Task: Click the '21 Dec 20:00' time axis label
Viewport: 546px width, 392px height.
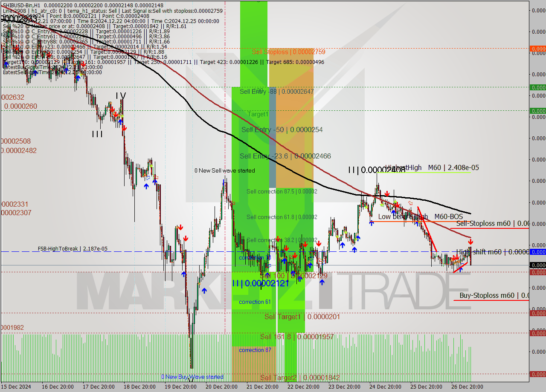Action: [262, 387]
